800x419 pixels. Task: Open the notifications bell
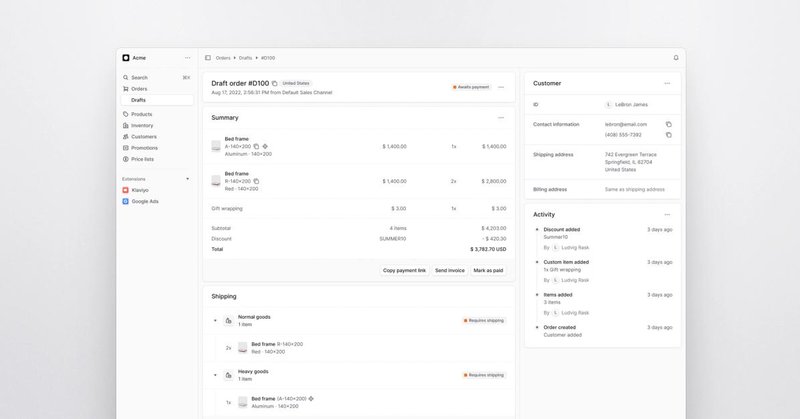tap(676, 58)
